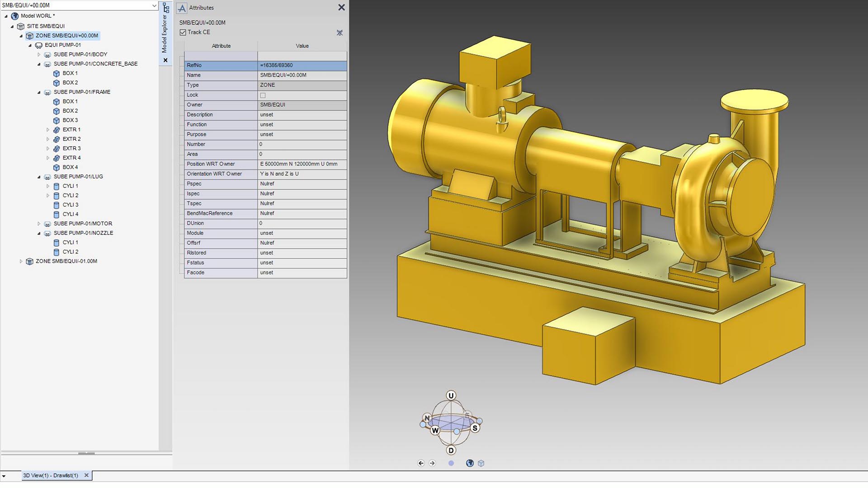Screen dimensions: 868x488
Task: Open the element name combo box dropdown
Action: [154, 5]
